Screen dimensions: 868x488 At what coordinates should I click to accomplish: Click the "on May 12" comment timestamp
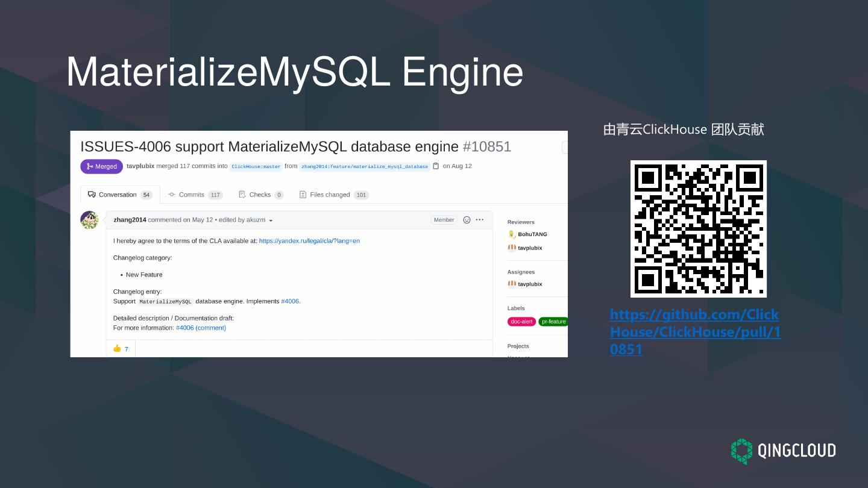pos(198,220)
